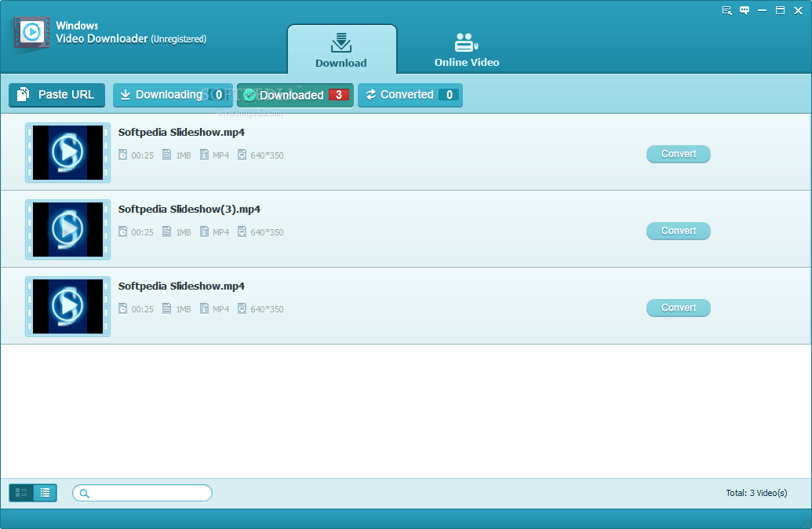Close the Video Downloader window
The height and width of the screenshot is (529, 812).
pos(798,10)
